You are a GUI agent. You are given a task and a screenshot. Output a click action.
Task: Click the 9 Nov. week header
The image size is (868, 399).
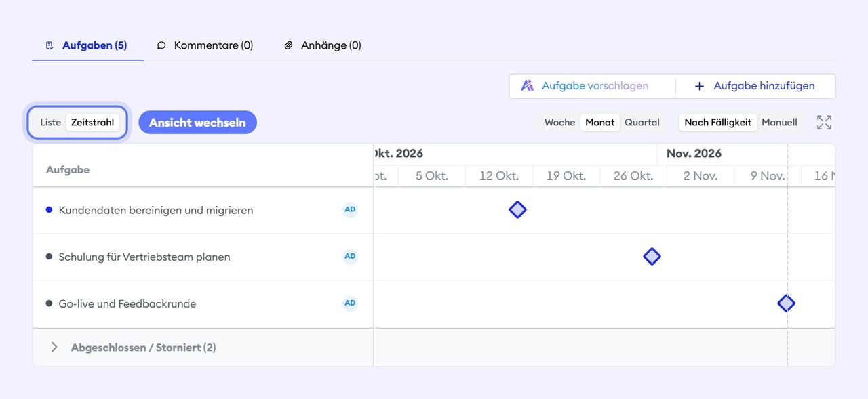768,175
